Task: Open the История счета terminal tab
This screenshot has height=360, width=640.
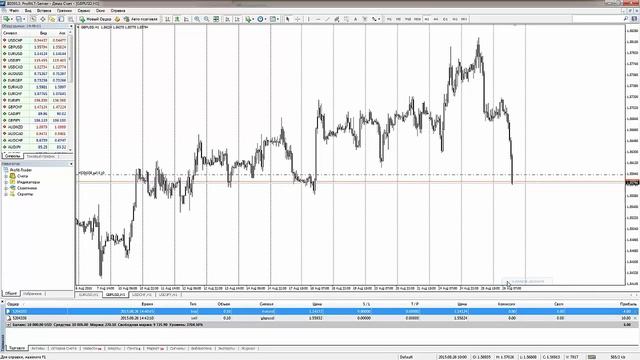Action: [x=64, y=349]
